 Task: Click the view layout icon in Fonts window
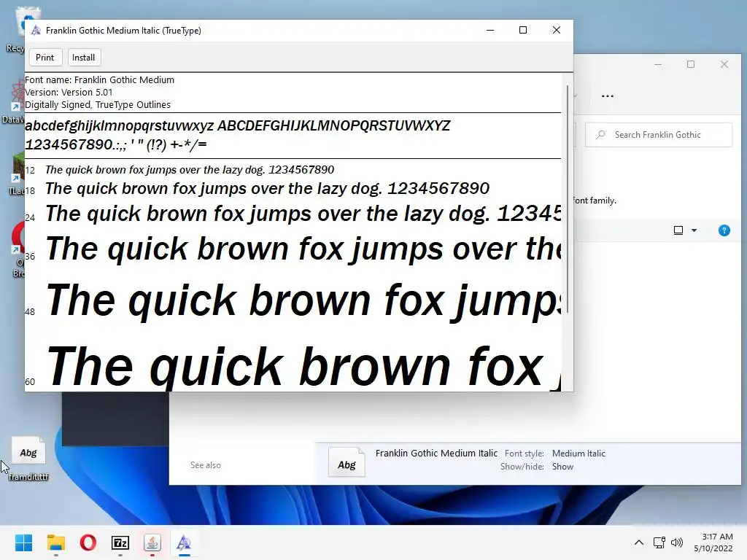click(678, 230)
